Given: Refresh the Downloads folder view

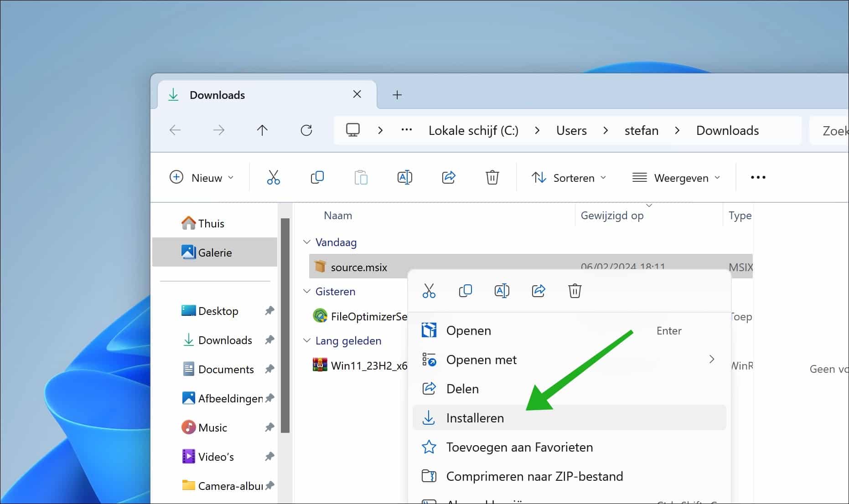Looking at the screenshot, I should (x=306, y=130).
